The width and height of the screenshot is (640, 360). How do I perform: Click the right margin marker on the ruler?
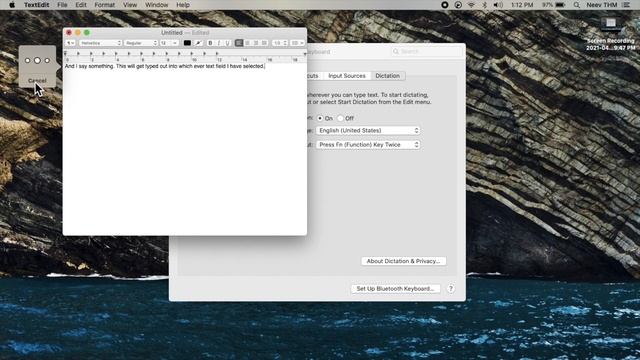pyautogui.click(x=305, y=53)
